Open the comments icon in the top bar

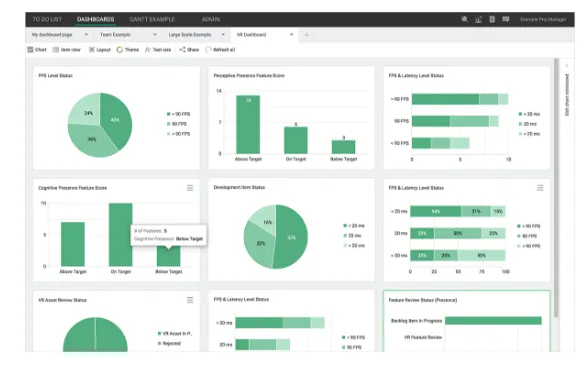point(506,19)
